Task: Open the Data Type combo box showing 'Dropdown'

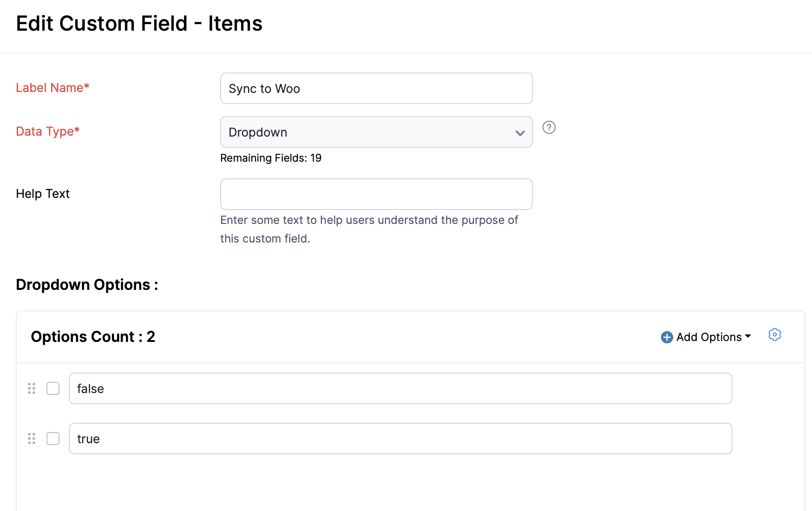Action: point(376,132)
